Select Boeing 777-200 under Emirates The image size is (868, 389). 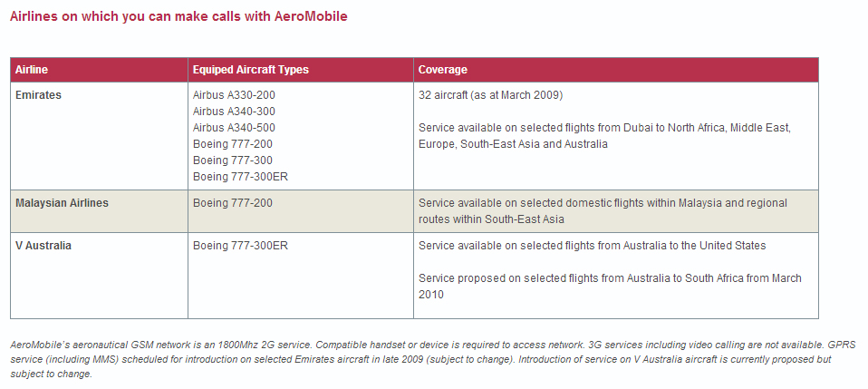[233, 144]
